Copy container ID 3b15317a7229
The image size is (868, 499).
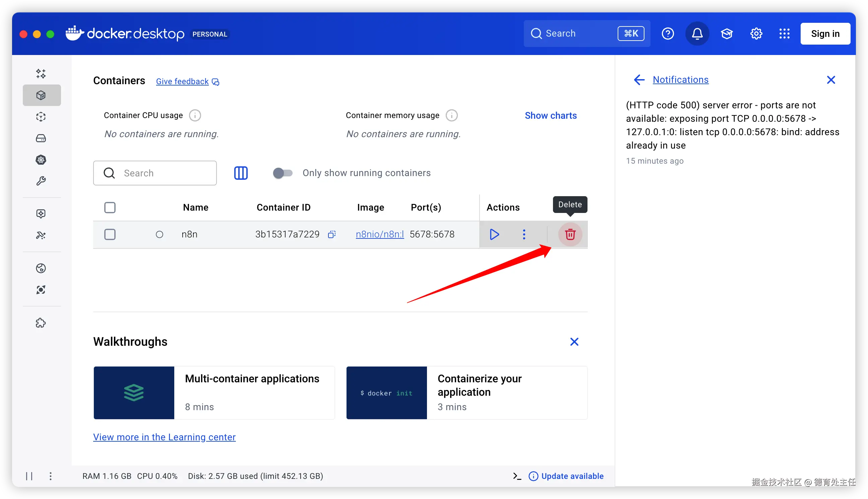(x=331, y=234)
